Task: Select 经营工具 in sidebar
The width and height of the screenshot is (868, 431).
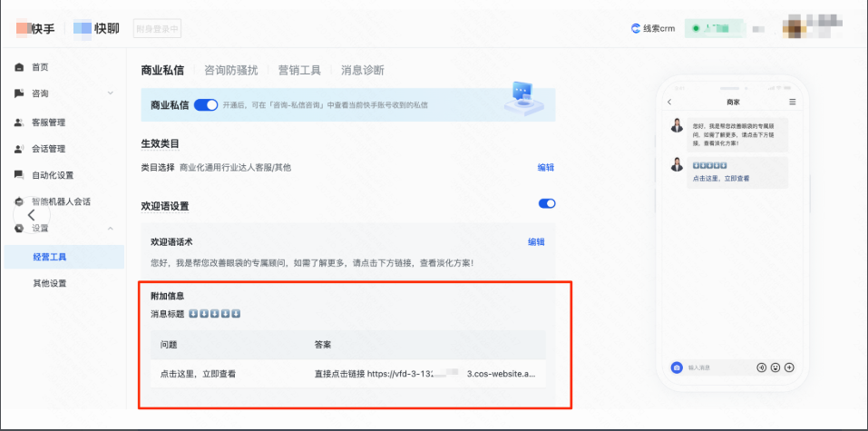Action: point(64,257)
